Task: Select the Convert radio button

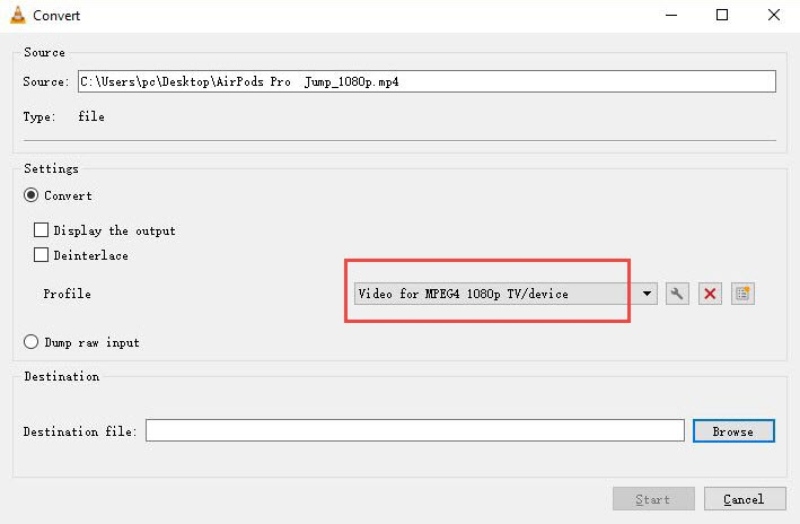Action: coord(31,196)
